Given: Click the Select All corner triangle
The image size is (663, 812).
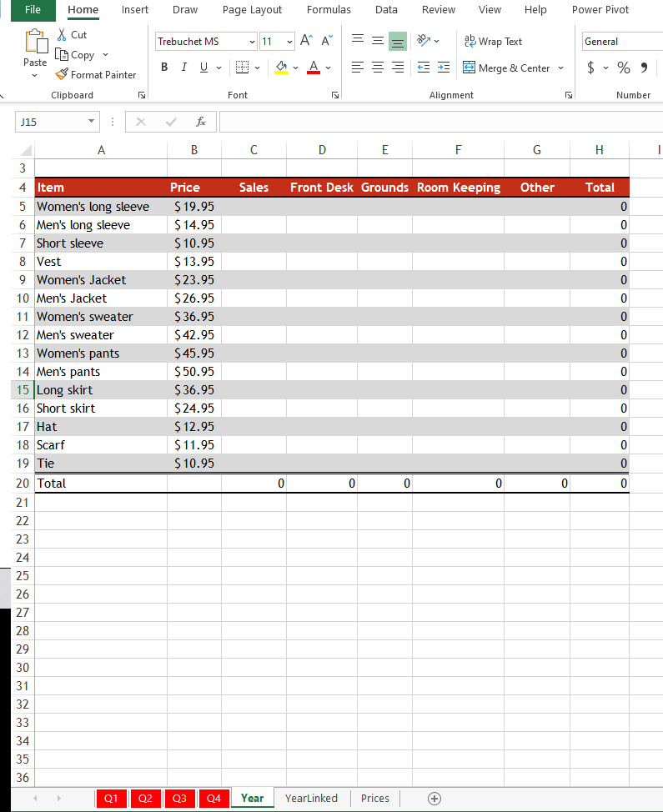Looking at the screenshot, I should click(26, 150).
